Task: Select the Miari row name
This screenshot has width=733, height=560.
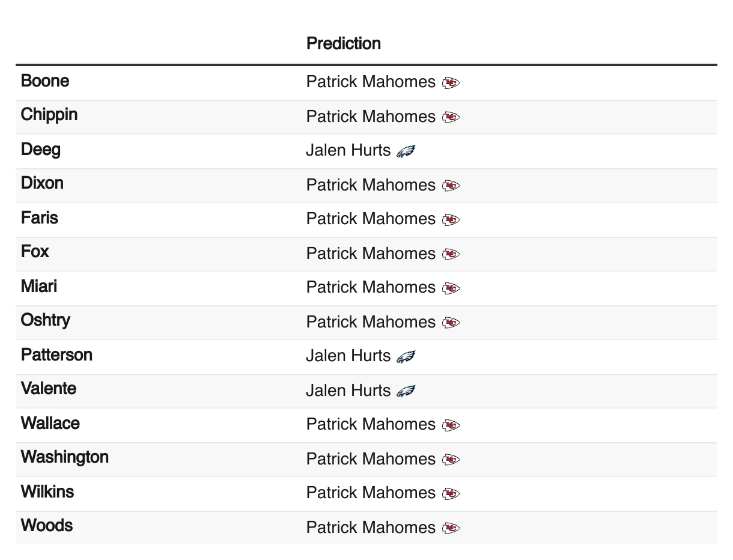Action: 39,286
